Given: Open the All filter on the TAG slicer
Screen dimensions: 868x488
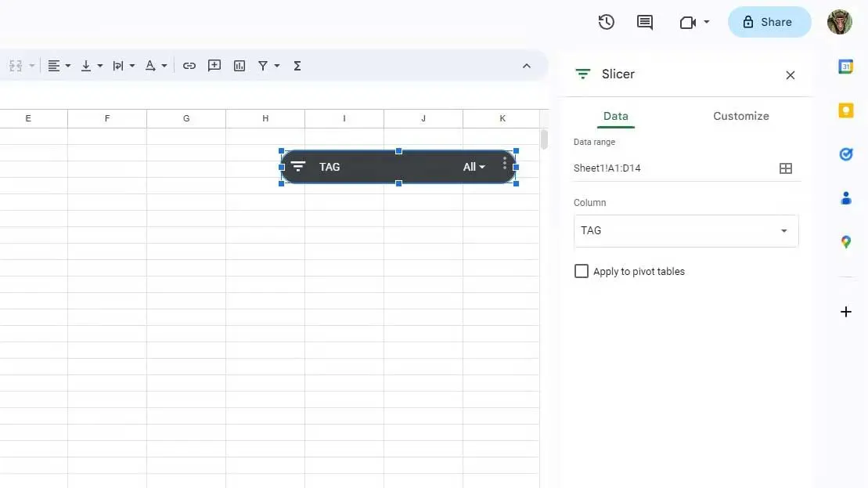Looking at the screenshot, I should click(x=474, y=167).
